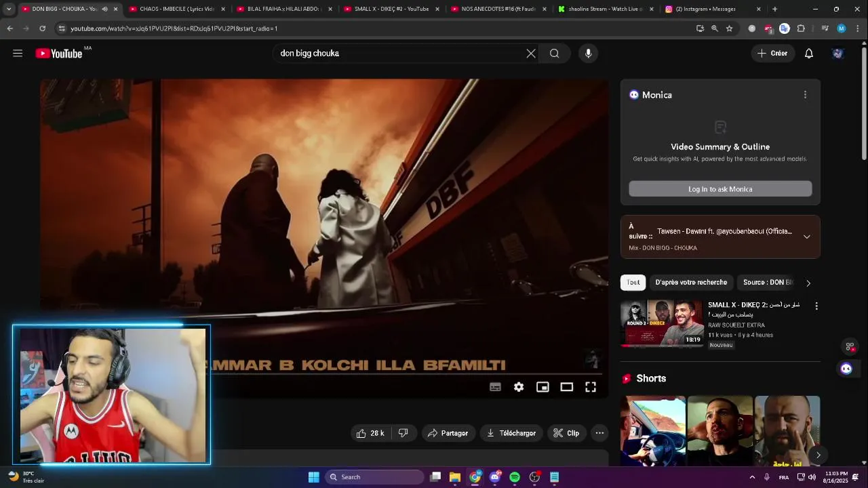
Task: Open the Chrome tab search dropdown
Action: click(x=9, y=9)
